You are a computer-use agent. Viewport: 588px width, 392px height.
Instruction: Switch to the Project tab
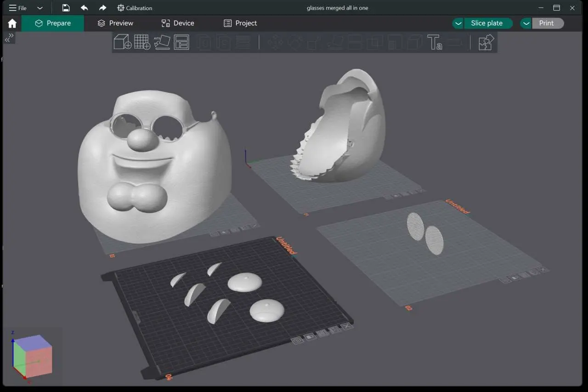point(240,23)
